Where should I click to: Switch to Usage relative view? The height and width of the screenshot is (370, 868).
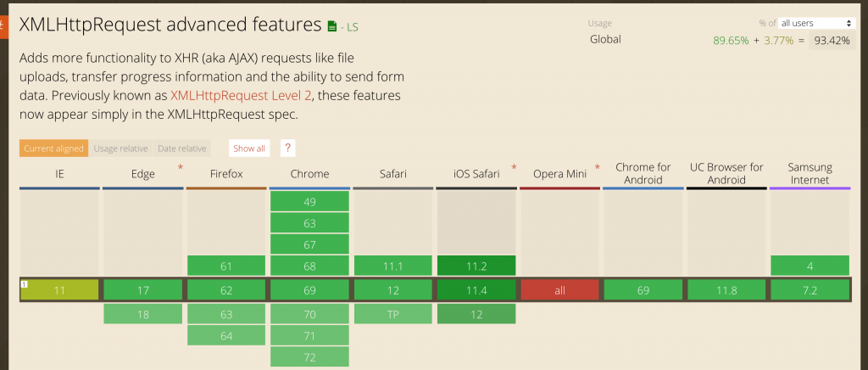(x=120, y=149)
